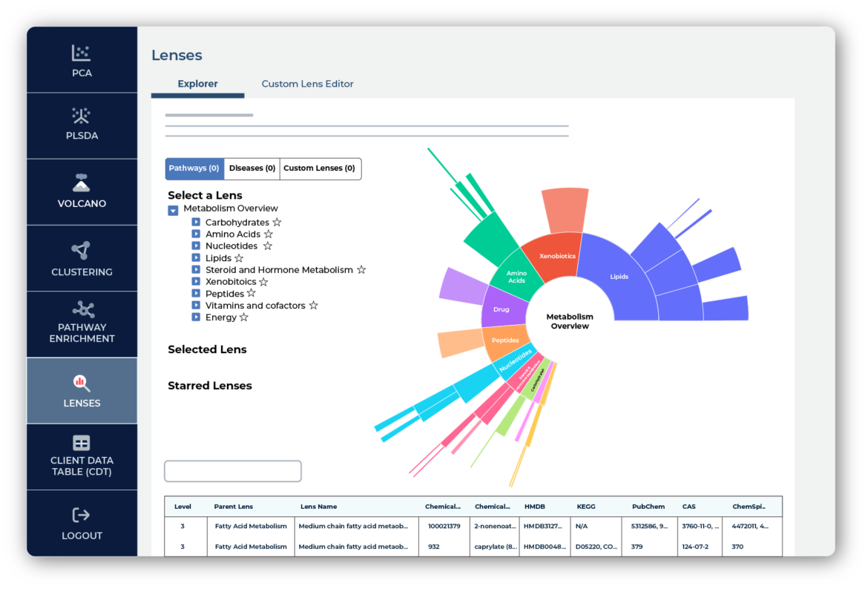Screen dimensions: 868x589
Task: Click the Custom Lenses (0) button
Action: pyautogui.click(x=320, y=168)
